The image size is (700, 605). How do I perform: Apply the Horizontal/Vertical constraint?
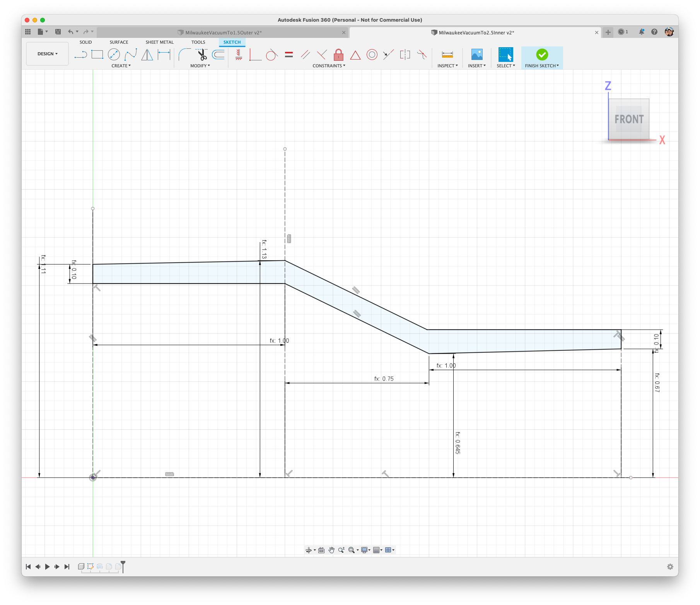(x=239, y=55)
